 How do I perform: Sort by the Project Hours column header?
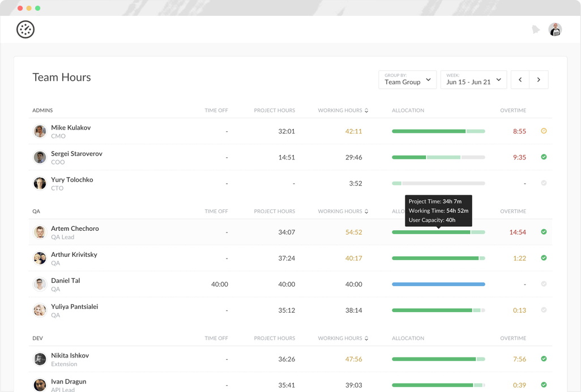click(x=275, y=110)
